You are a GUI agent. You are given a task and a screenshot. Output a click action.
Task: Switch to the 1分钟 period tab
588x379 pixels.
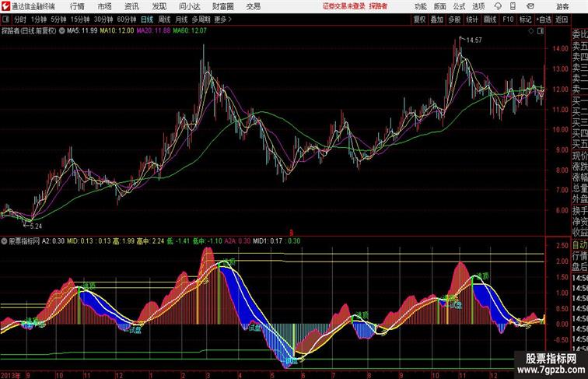pos(39,19)
